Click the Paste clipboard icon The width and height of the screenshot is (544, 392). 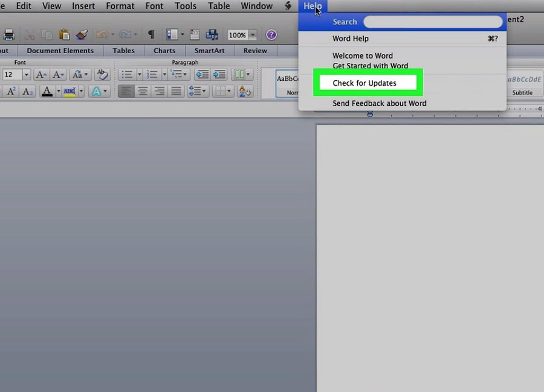tap(64, 34)
